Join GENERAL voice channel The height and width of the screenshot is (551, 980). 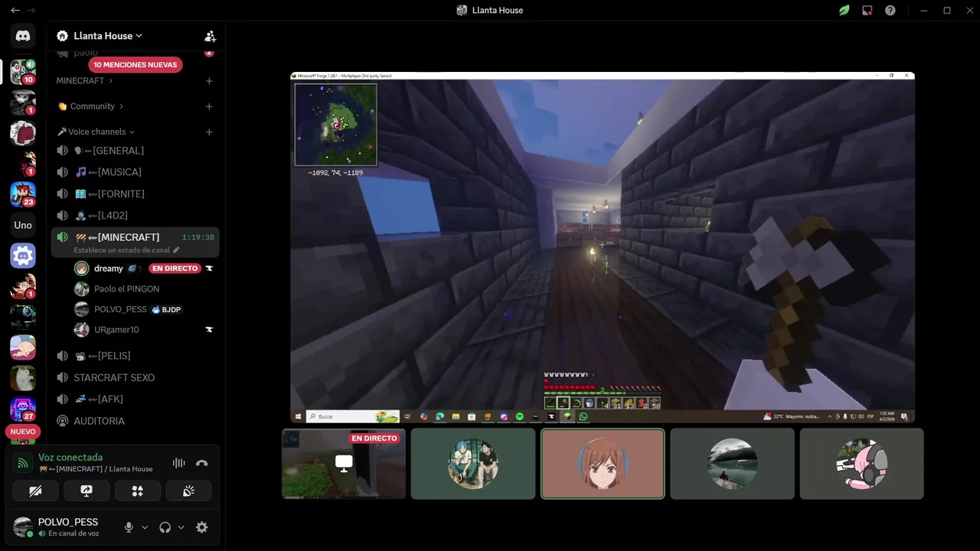point(136,151)
